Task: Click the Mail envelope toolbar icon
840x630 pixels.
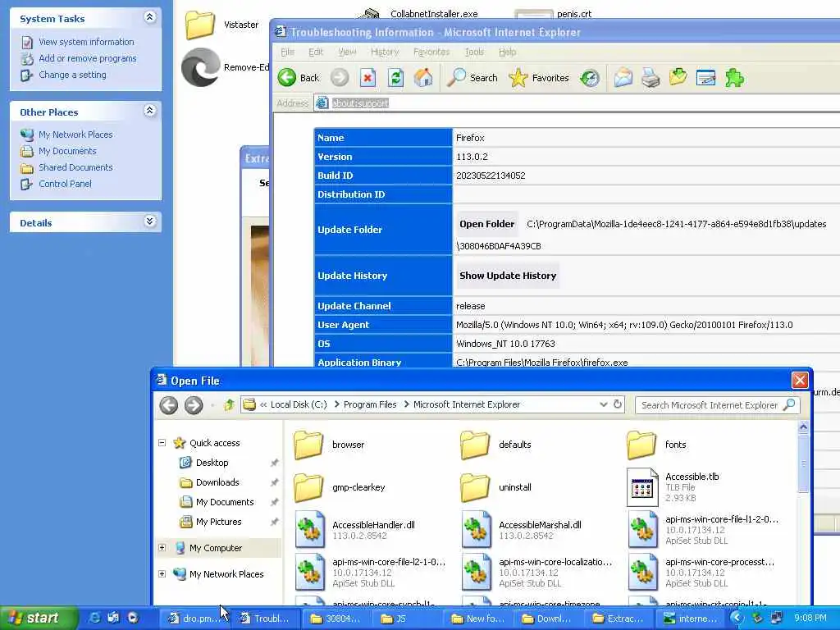Action: (x=623, y=78)
